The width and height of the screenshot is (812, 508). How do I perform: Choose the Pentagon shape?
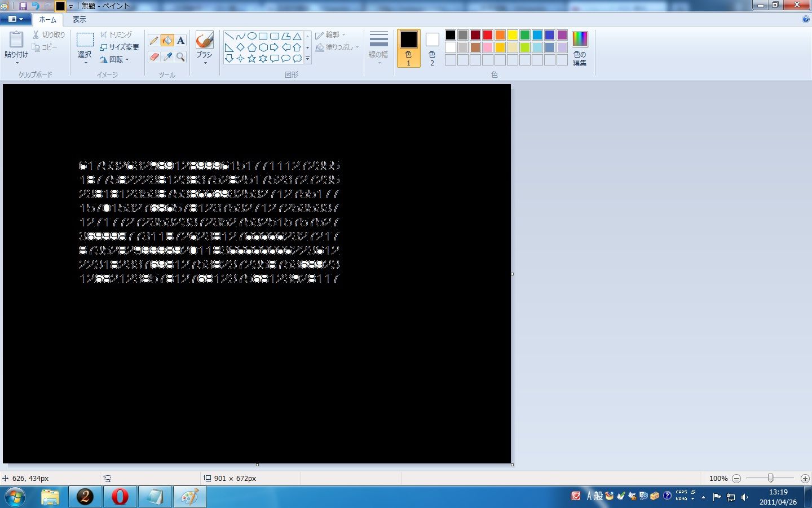pos(252,47)
